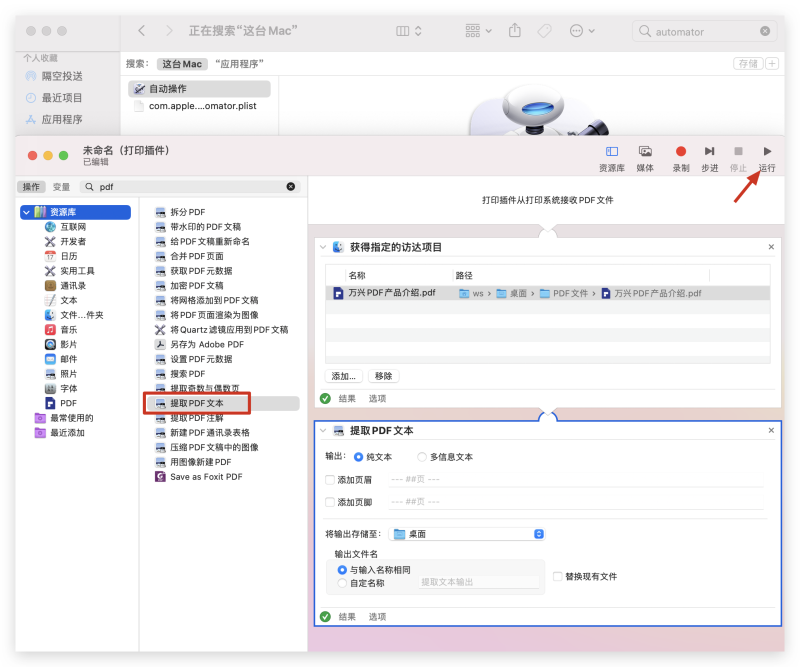Switch to the 变量 tab
The height and width of the screenshot is (667, 800).
[x=62, y=186]
